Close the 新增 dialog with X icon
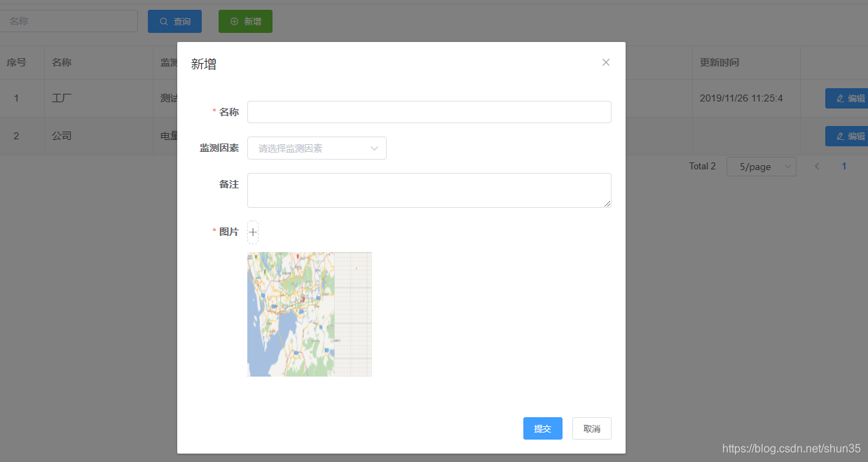The height and width of the screenshot is (462, 868). pos(606,62)
